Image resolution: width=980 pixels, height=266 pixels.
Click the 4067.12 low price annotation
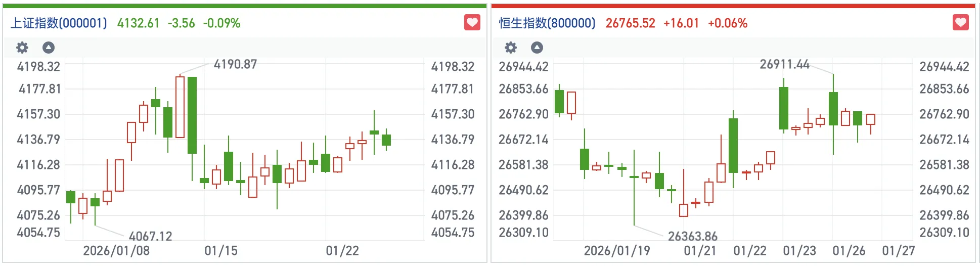click(x=150, y=236)
